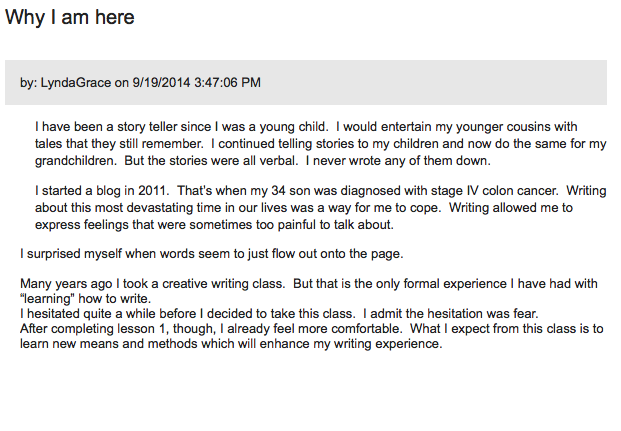Click the paragraph starting "I have been a story teller"
The width and height of the screenshot is (621, 431).
(x=320, y=143)
